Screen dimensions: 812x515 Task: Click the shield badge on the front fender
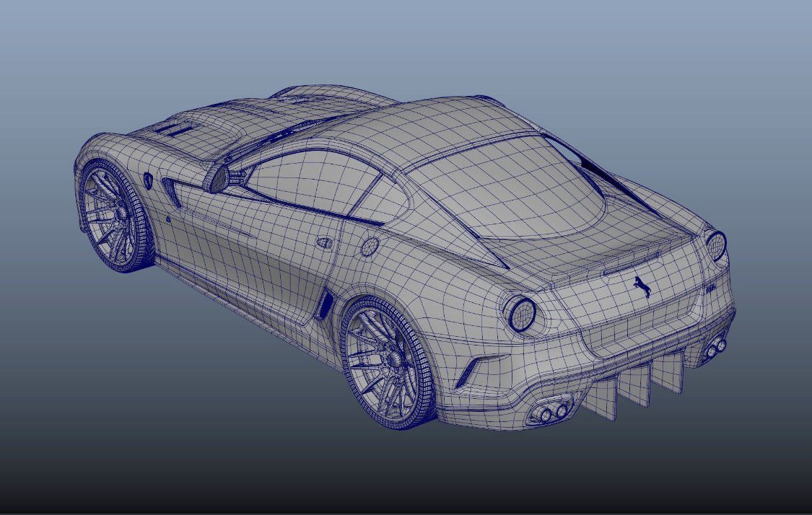pyautogui.click(x=148, y=180)
